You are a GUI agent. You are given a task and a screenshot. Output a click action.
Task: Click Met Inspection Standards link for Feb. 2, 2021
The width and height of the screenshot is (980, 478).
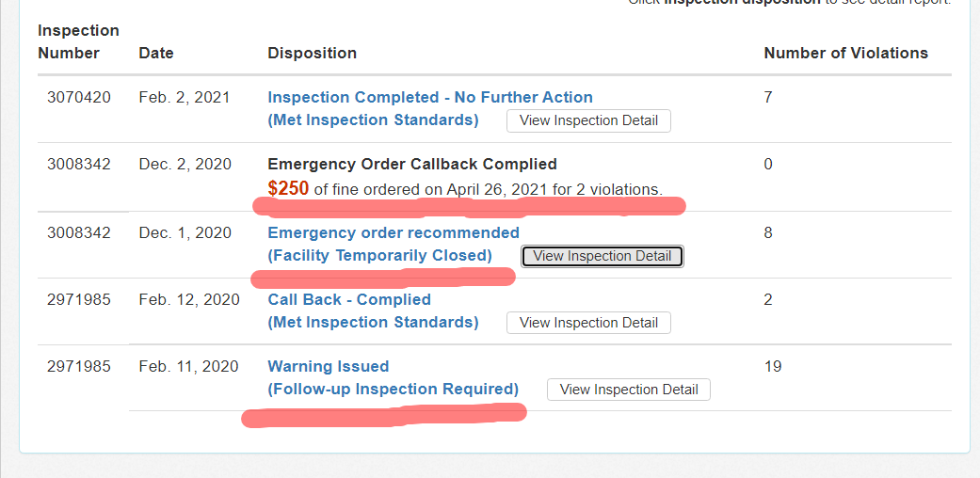[x=373, y=119]
